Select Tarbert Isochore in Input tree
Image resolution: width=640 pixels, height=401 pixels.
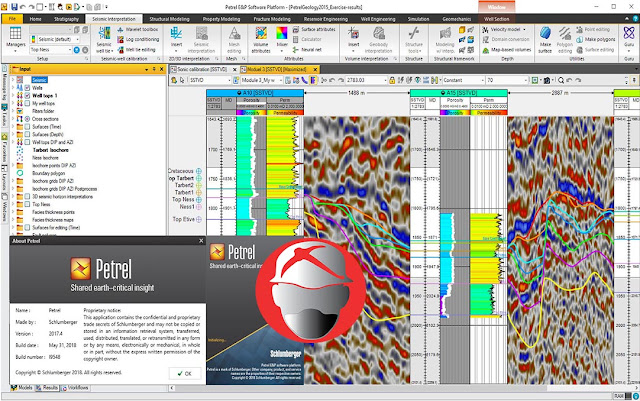[51, 150]
